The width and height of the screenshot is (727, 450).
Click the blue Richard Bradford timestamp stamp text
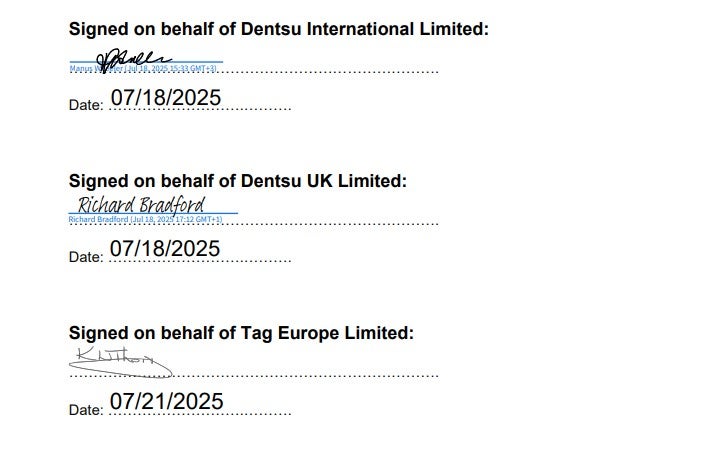(145, 219)
